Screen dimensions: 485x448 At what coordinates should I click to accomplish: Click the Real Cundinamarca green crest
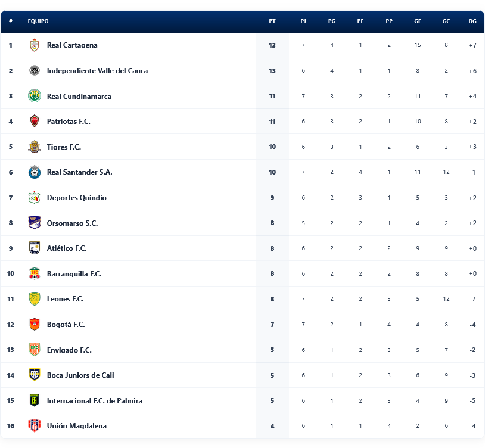(x=35, y=96)
